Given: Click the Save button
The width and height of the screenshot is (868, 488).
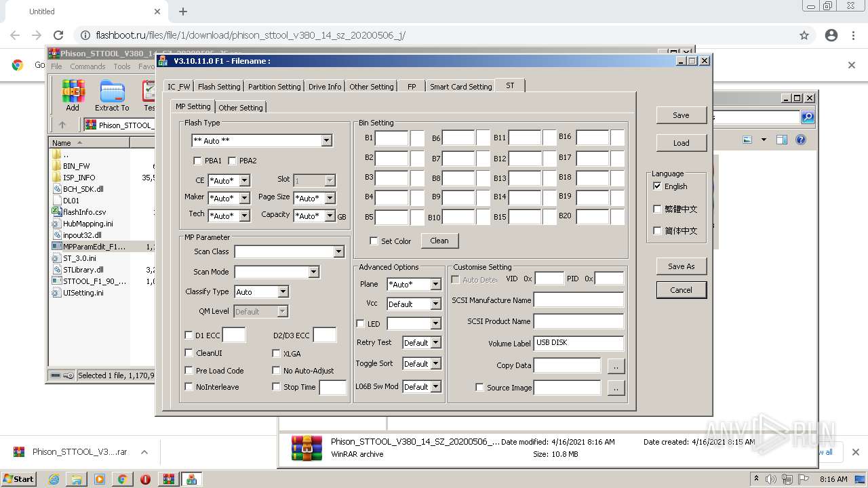Looking at the screenshot, I should [x=682, y=115].
